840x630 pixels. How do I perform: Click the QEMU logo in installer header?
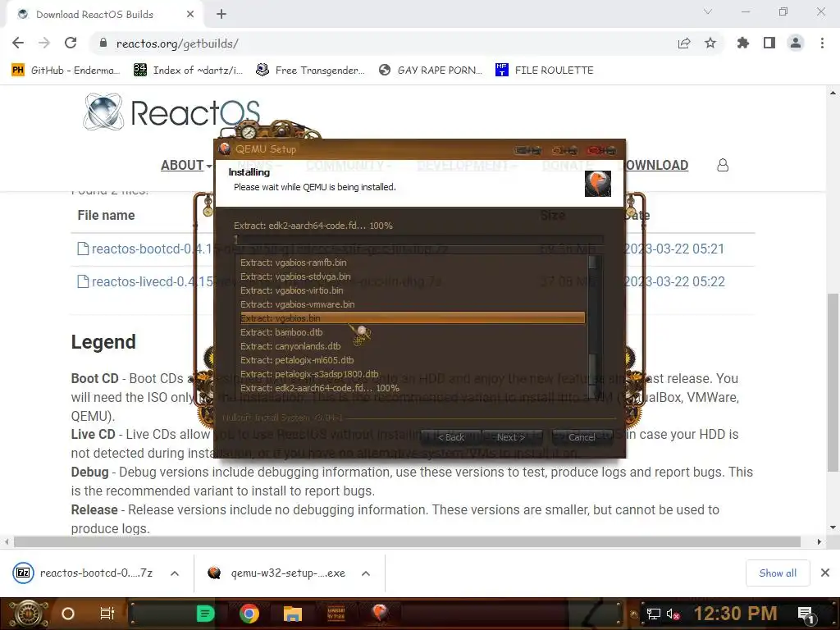pyautogui.click(x=598, y=184)
